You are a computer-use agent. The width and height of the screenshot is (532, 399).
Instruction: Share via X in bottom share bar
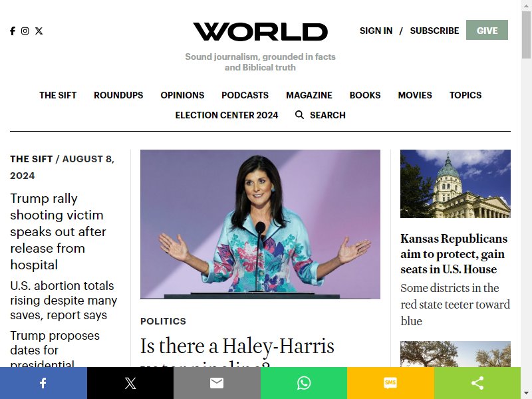(130, 383)
